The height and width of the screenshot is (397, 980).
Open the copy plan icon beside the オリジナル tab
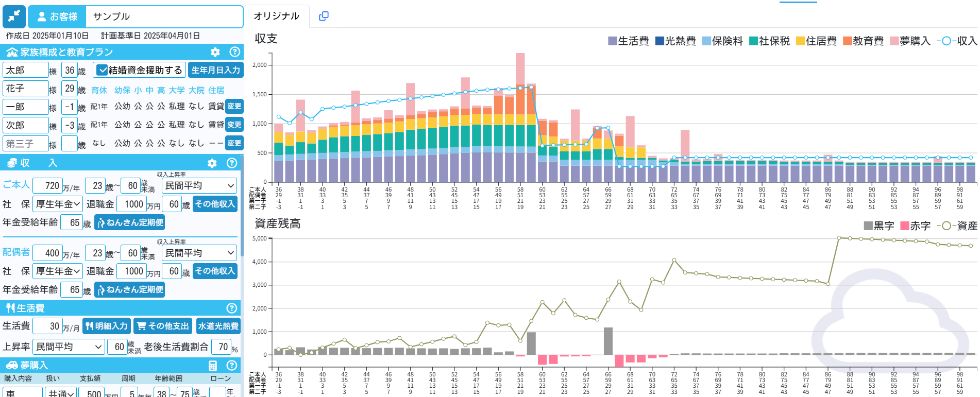coord(324,16)
